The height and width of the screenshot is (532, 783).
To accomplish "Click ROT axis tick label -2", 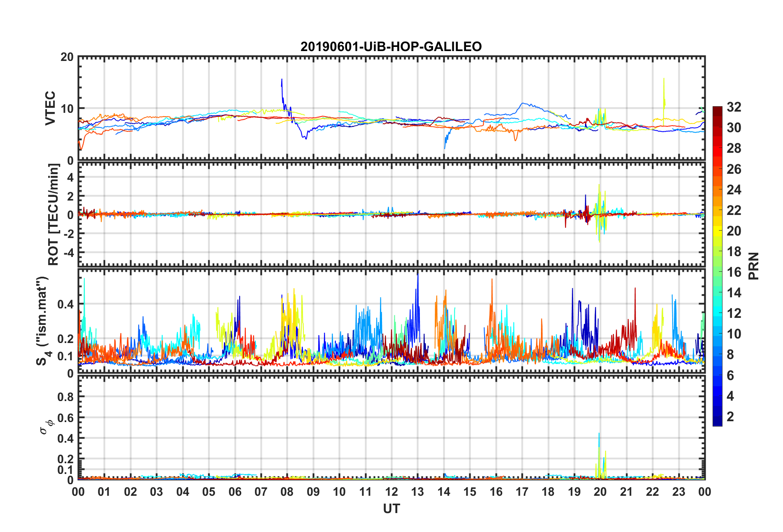I will pyautogui.click(x=68, y=233).
